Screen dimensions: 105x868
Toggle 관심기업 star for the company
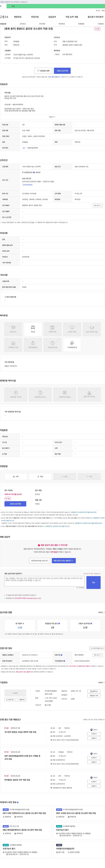10,700
